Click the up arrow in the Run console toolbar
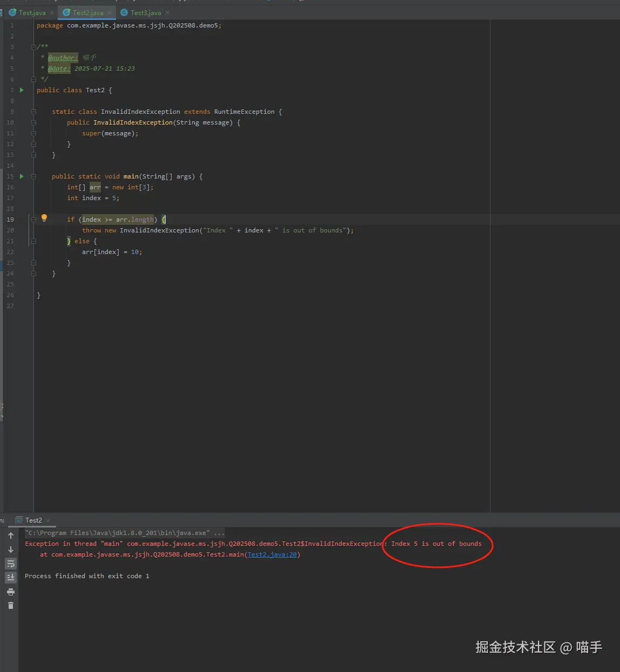The image size is (620, 672). pos(11,536)
